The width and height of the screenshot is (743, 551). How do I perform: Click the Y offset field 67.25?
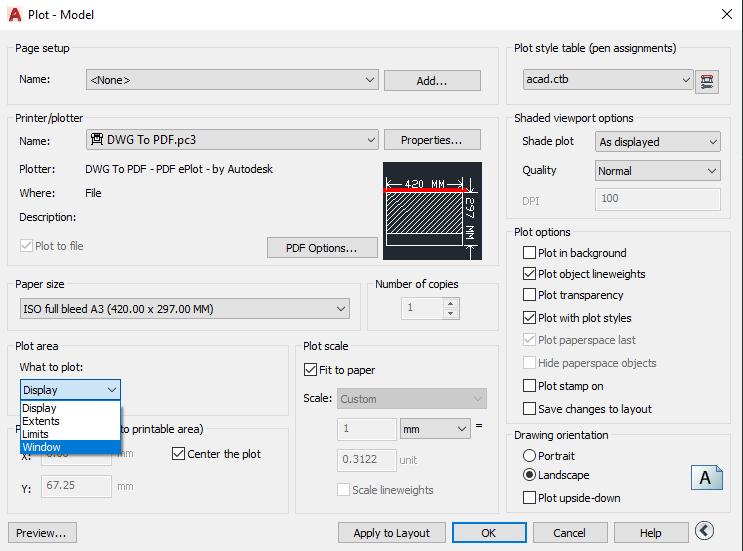76,486
